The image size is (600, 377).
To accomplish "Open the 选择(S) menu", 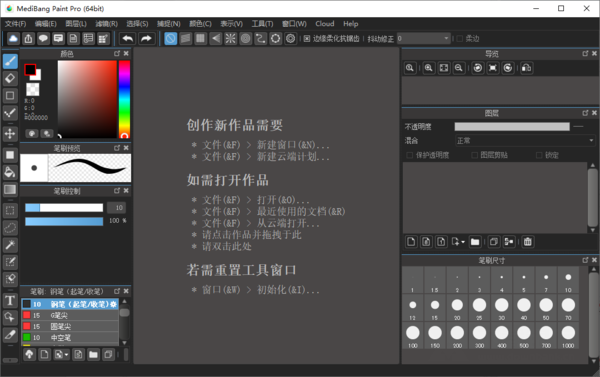I will point(137,24).
